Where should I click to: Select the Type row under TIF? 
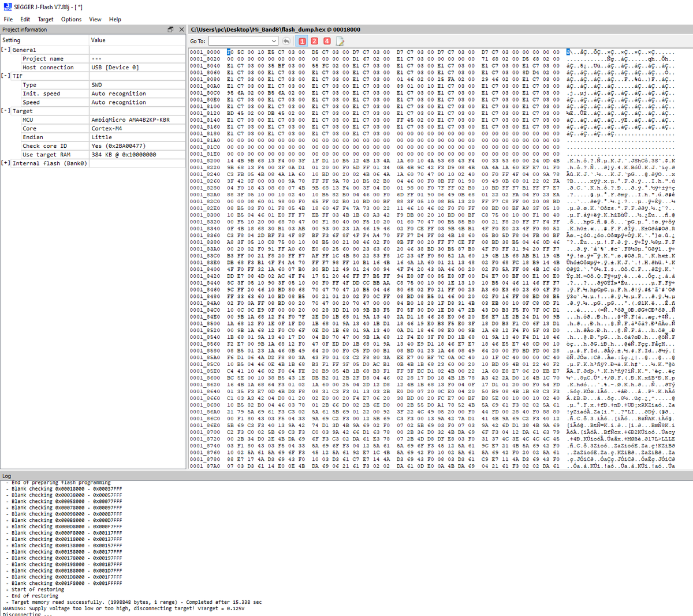[92, 85]
